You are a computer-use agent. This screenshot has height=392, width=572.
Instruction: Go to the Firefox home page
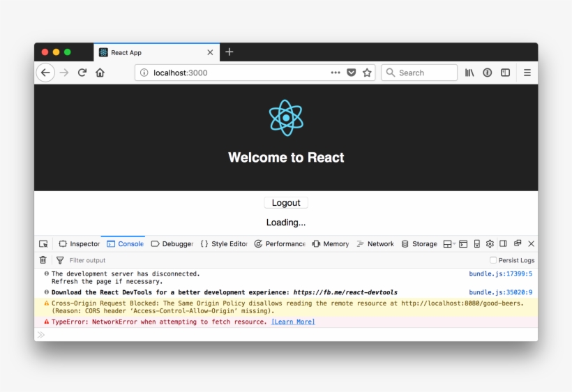tap(100, 73)
